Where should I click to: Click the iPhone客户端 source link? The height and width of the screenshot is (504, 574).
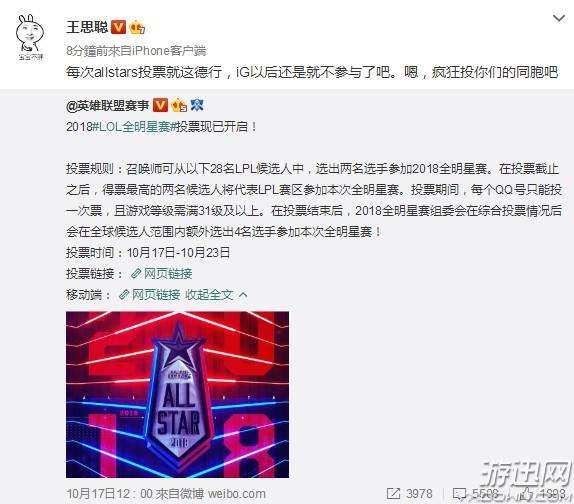[168, 51]
